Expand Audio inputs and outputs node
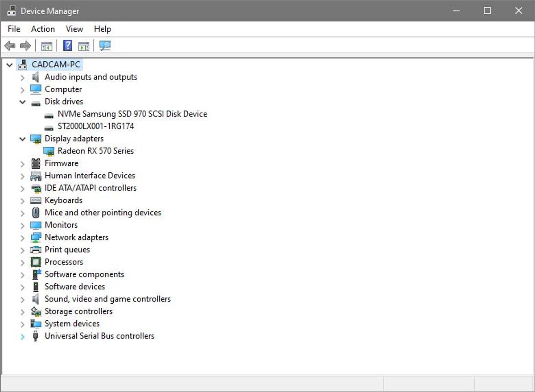Screen dimensions: 535x392 [22, 77]
